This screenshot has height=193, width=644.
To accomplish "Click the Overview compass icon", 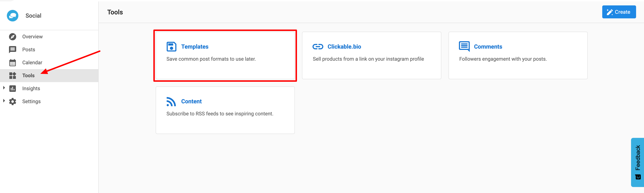I will click(12, 37).
